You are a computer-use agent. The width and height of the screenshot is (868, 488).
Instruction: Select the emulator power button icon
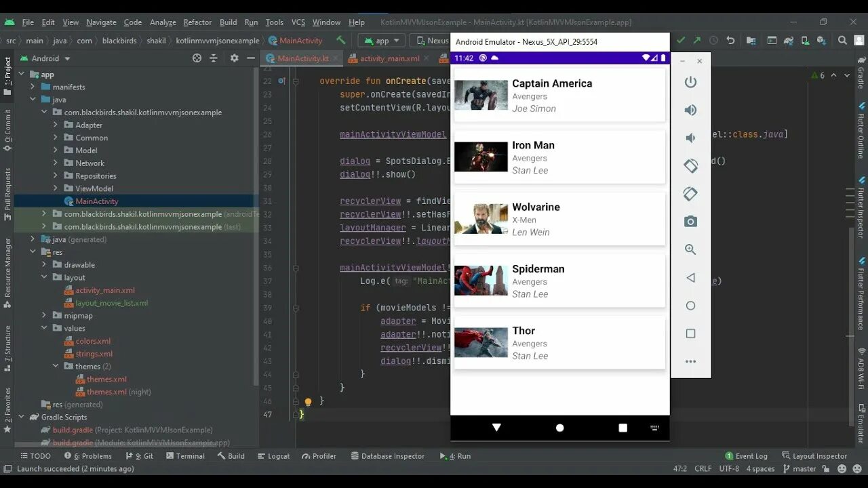690,82
